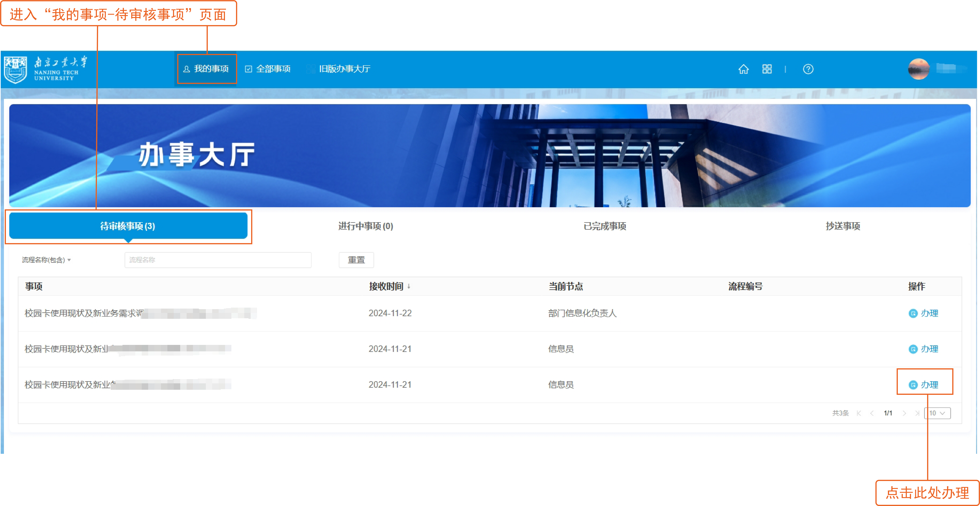Image resolution: width=980 pixels, height=506 pixels.
Task: Click the 当前节点 column header
Action: point(566,286)
